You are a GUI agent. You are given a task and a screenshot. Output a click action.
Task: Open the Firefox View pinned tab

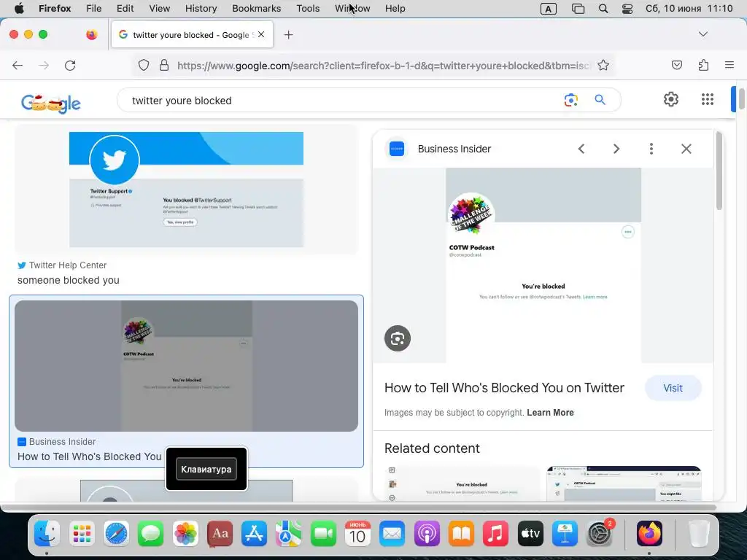click(x=91, y=34)
